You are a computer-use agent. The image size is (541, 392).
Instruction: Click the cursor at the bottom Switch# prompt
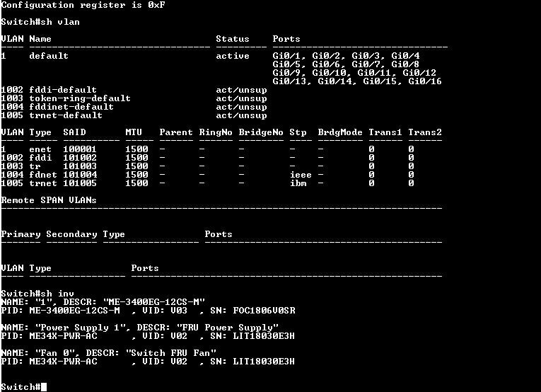tap(44, 387)
